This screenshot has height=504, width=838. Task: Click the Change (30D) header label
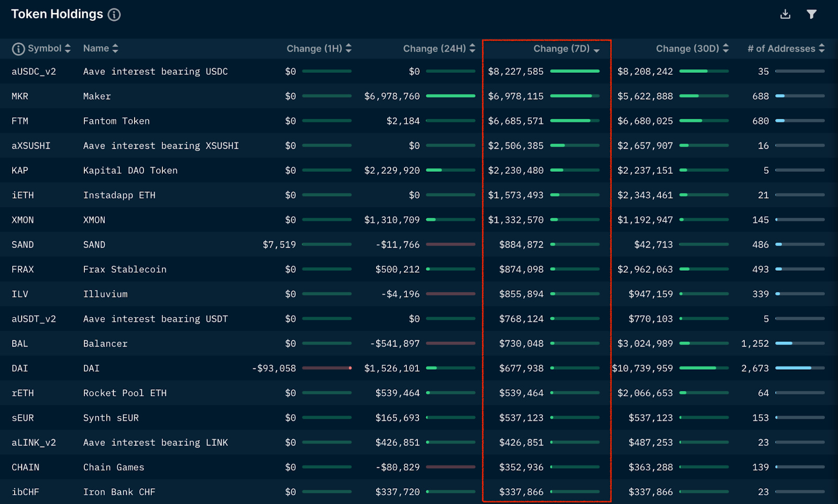point(688,49)
